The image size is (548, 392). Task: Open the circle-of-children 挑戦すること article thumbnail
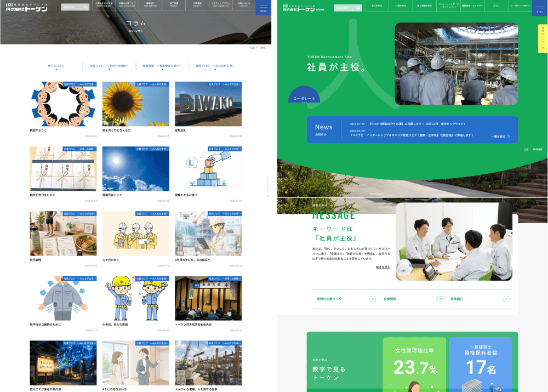63,104
